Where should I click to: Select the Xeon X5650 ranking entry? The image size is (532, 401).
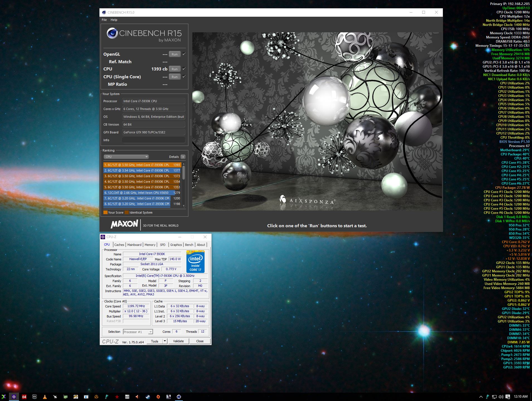(x=142, y=193)
